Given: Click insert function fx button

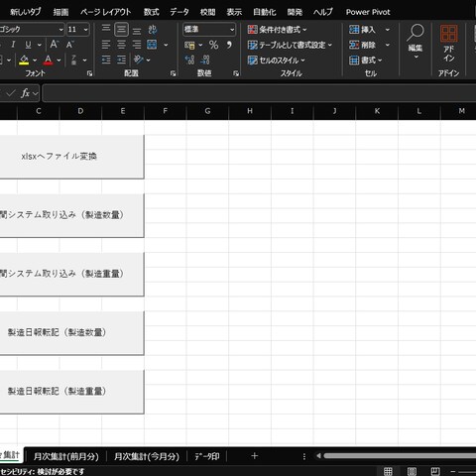Looking at the screenshot, I should [x=25, y=93].
